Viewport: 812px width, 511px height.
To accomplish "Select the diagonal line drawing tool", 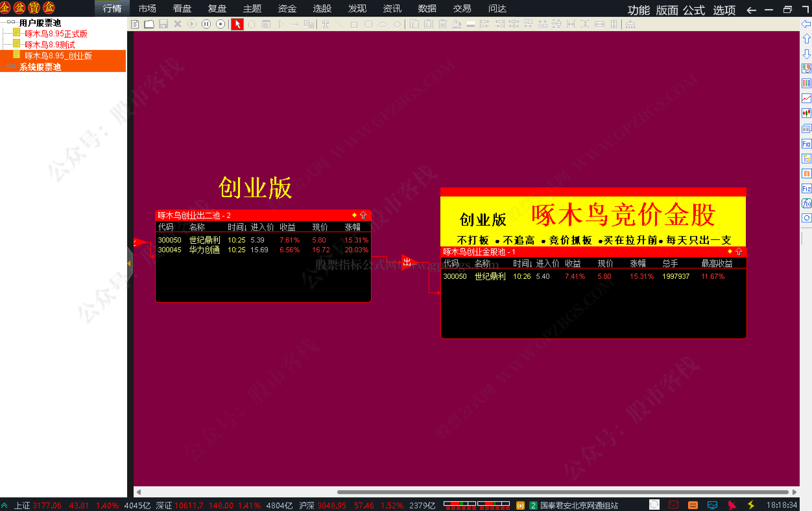I will [340, 24].
